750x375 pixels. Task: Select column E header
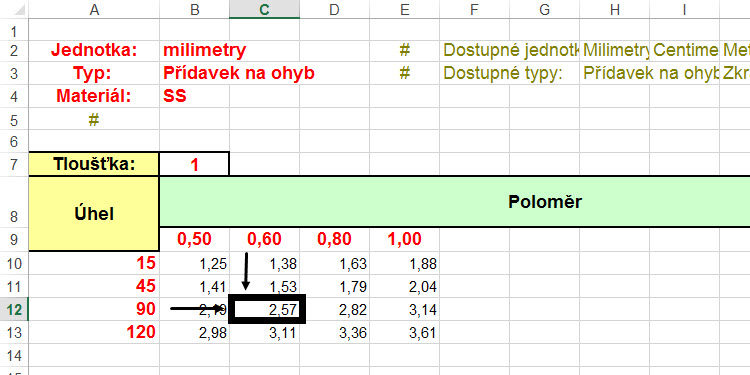pos(405,10)
